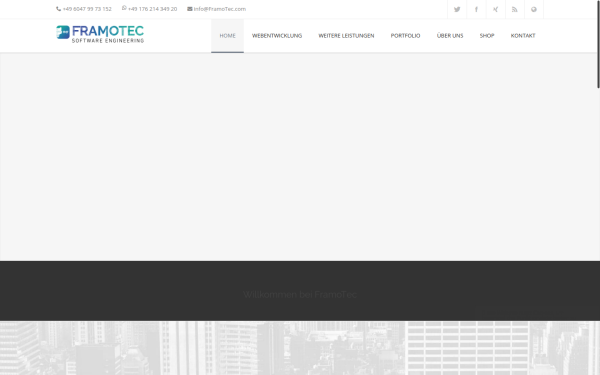Open the ÜBER UNS menu item

pos(450,36)
